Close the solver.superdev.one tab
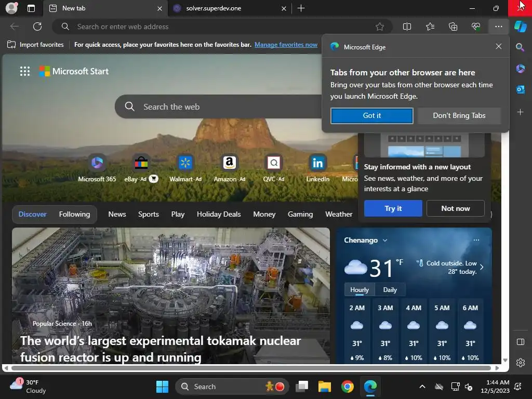The image size is (532, 399). (284, 8)
